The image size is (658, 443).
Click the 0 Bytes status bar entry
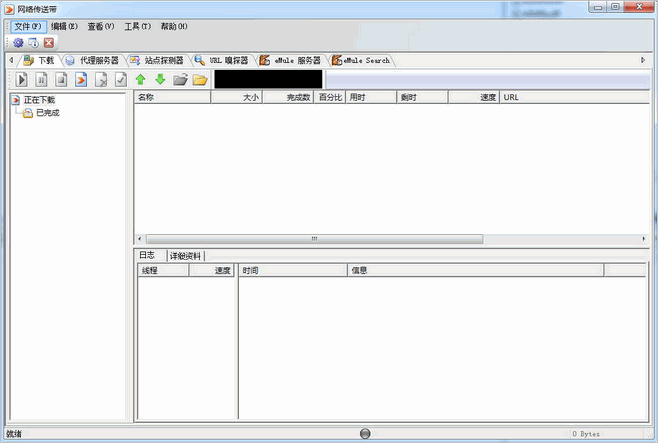click(x=586, y=434)
